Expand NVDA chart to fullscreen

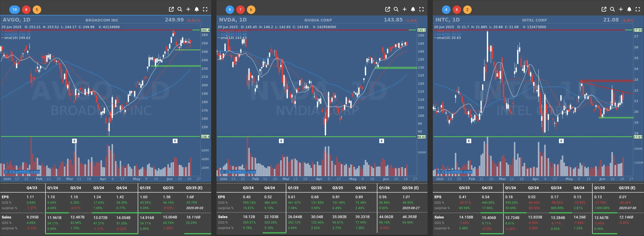click(x=422, y=9)
